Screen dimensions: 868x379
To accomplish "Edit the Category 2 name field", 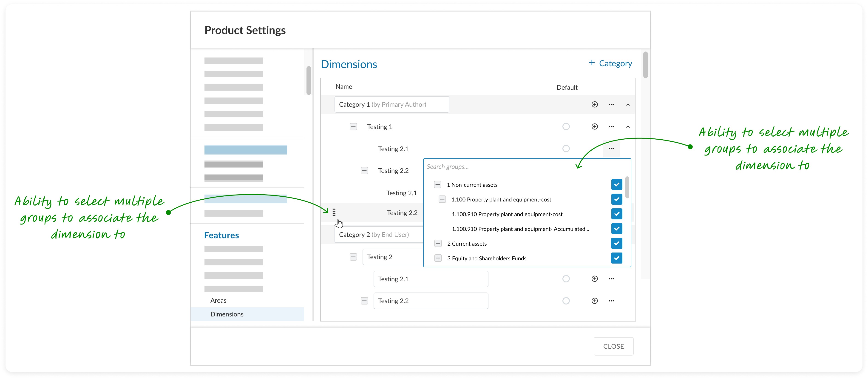I will click(379, 235).
